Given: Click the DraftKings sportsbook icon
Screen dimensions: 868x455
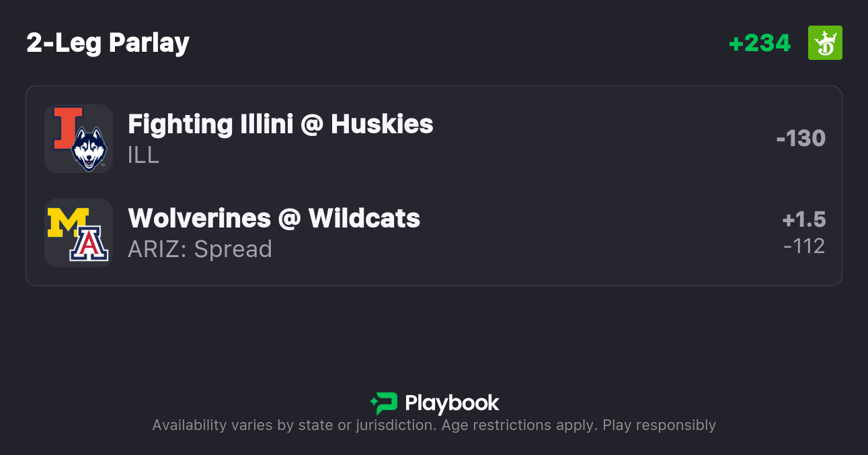Looking at the screenshot, I should (x=825, y=43).
